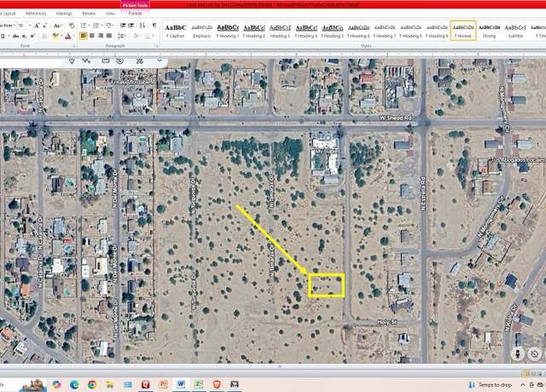Open the multilevel list dropdown

[x=109, y=26]
